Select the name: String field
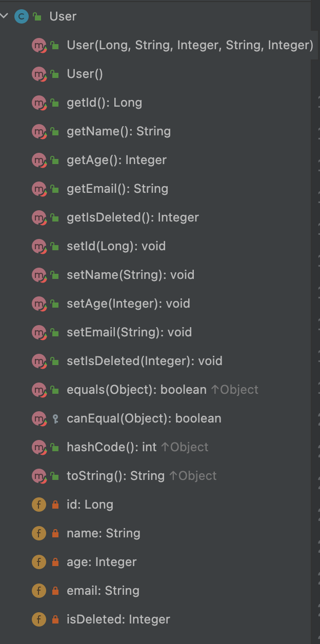Image resolution: width=320 pixels, height=644 pixels. point(103,533)
